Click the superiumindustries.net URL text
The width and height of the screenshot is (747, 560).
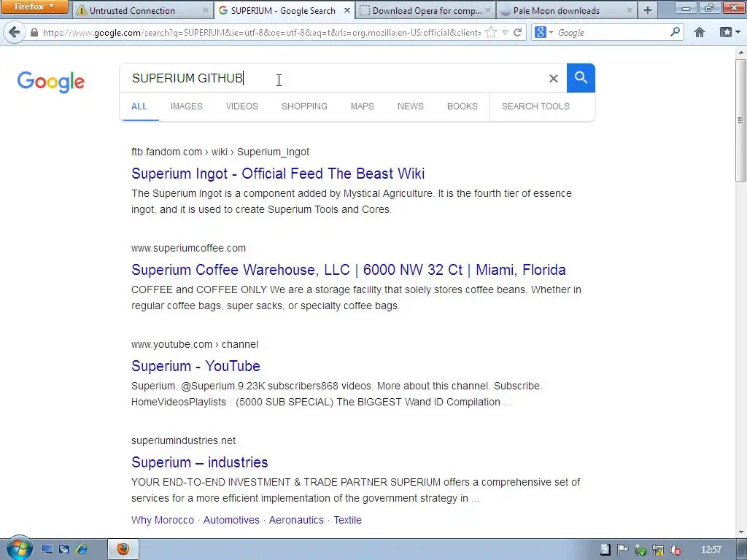tap(183, 440)
